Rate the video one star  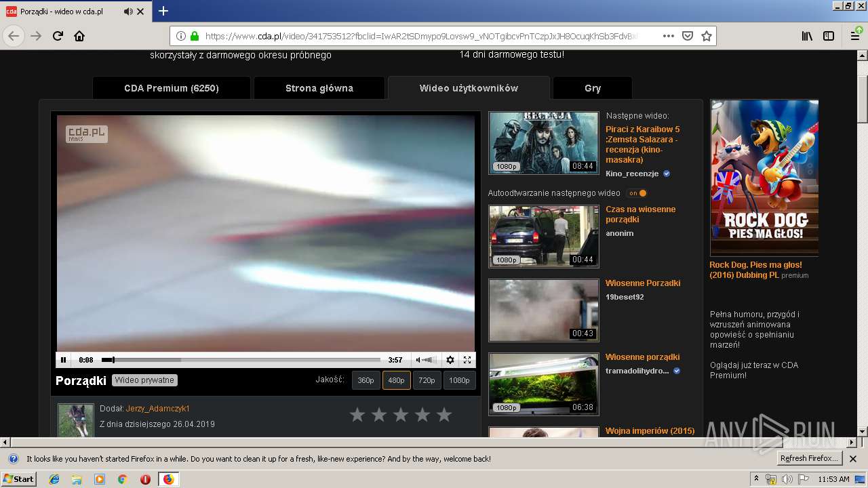pyautogui.click(x=357, y=415)
